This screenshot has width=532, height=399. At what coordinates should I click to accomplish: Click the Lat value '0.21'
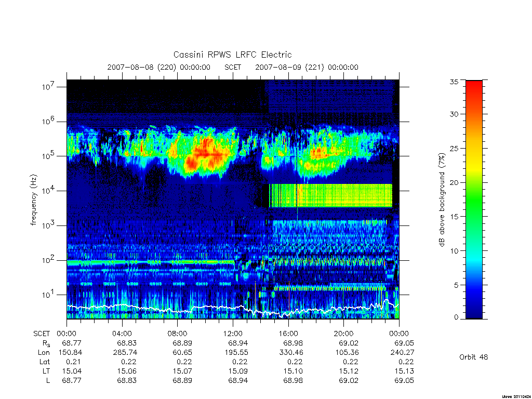(x=74, y=362)
